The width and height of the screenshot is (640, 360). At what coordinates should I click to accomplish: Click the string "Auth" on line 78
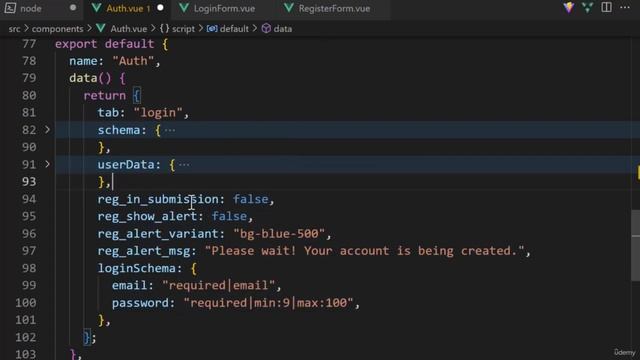pyautogui.click(x=133, y=61)
